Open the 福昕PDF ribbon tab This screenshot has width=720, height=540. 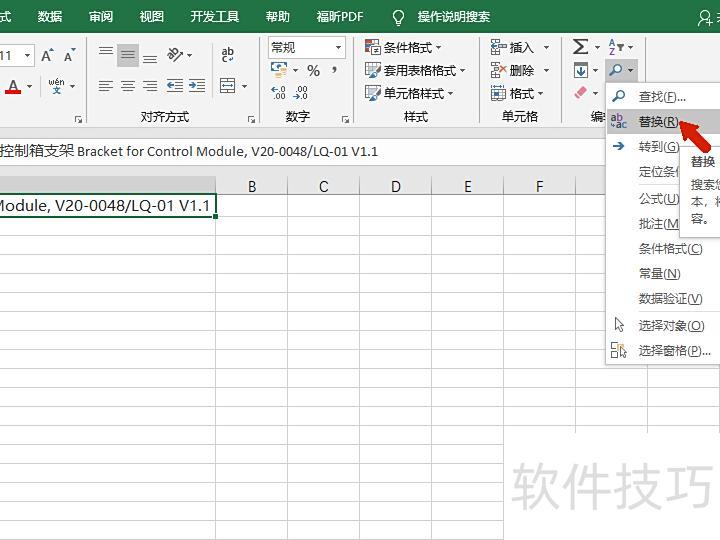[340, 17]
